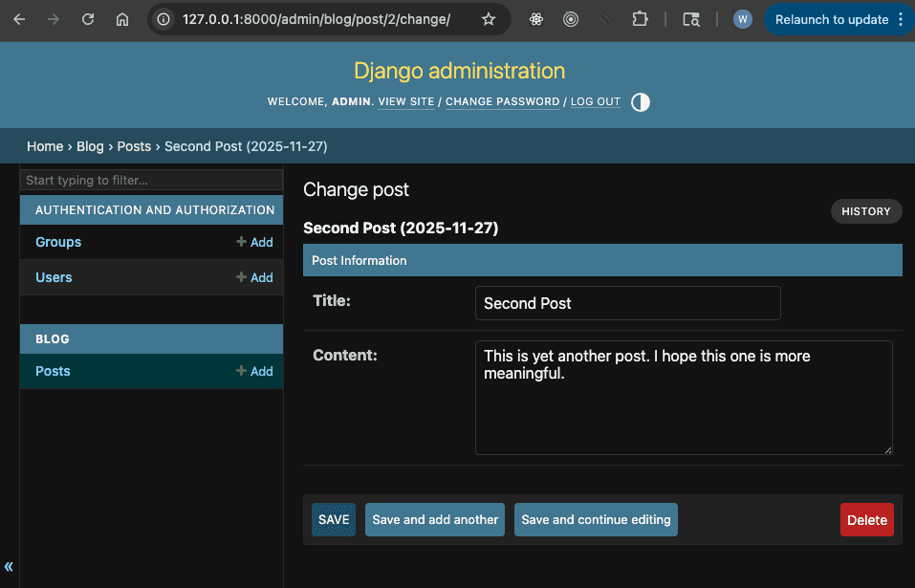Open the browser extensions puzzle icon

click(x=640, y=19)
